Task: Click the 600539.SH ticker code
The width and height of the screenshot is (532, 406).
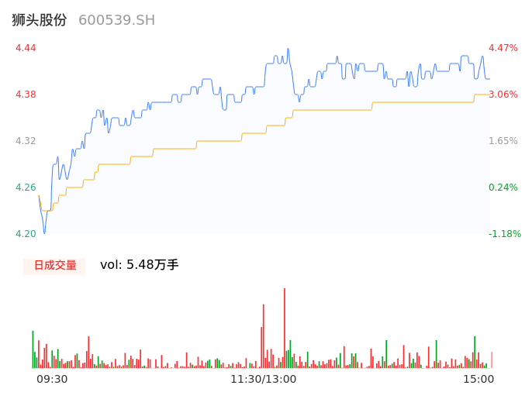Action: click(116, 20)
